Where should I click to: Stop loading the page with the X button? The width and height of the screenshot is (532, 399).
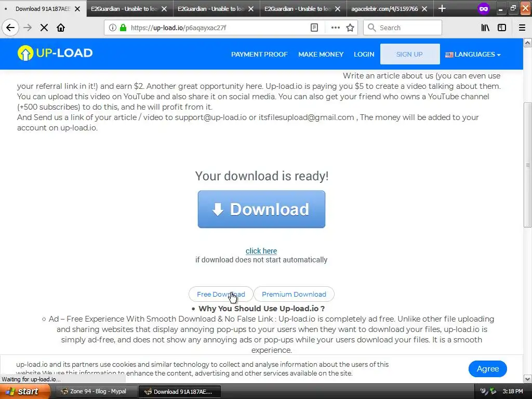(x=44, y=28)
